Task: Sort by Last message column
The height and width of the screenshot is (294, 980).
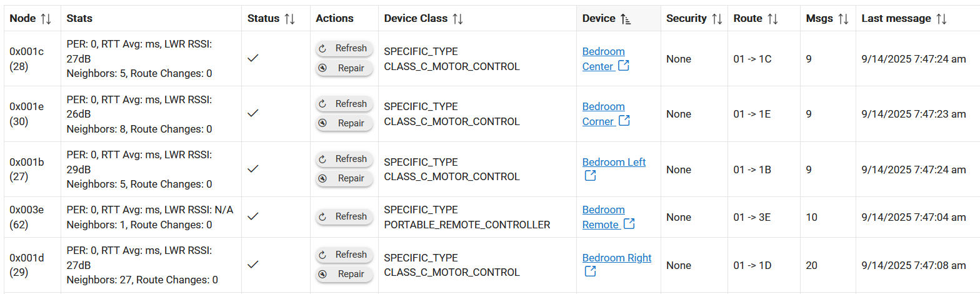Action: pos(941,19)
